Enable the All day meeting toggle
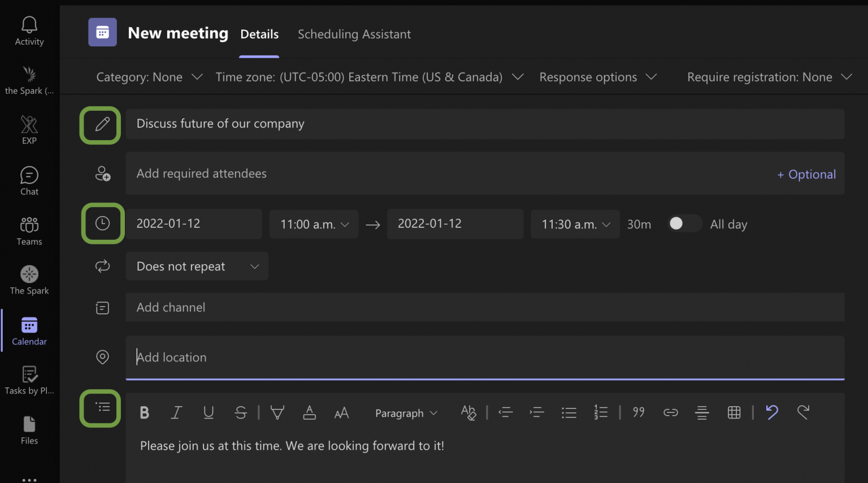The height and width of the screenshot is (483, 868). click(684, 224)
